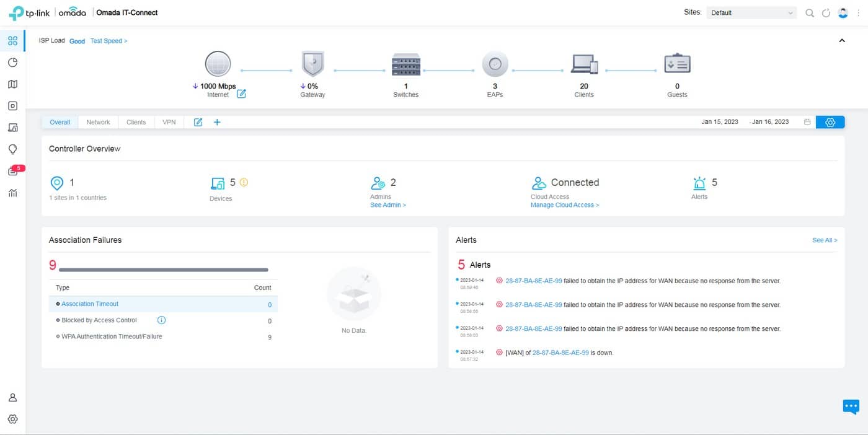The width and height of the screenshot is (868, 435).
Task: Click the edit icon next to Internet
Action: click(241, 94)
